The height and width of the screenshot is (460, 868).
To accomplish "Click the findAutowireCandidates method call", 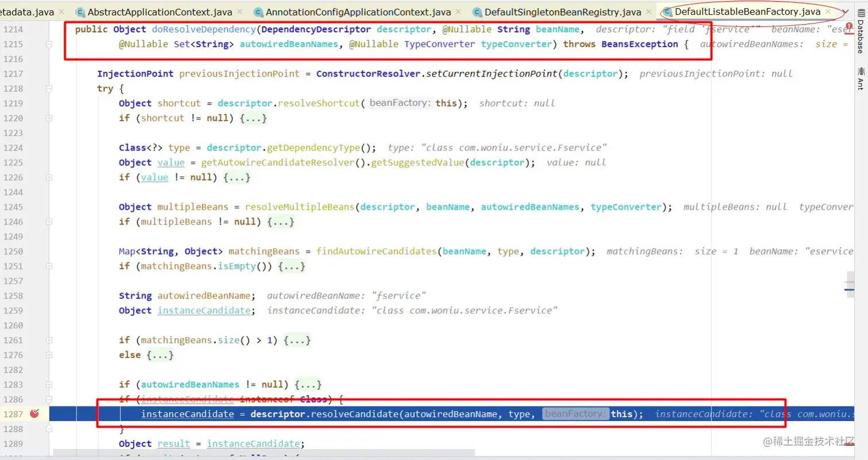I will 377,252.
